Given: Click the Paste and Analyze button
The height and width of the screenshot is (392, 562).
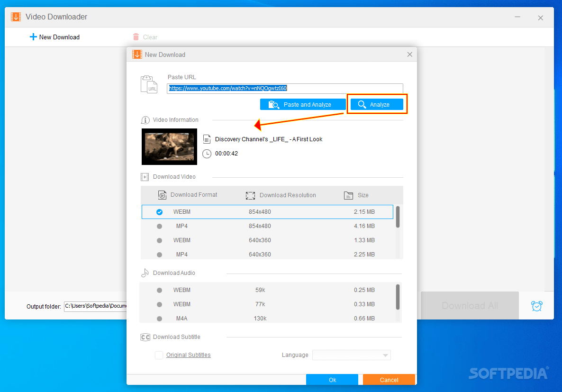Looking at the screenshot, I should pyautogui.click(x=303, y=104).
